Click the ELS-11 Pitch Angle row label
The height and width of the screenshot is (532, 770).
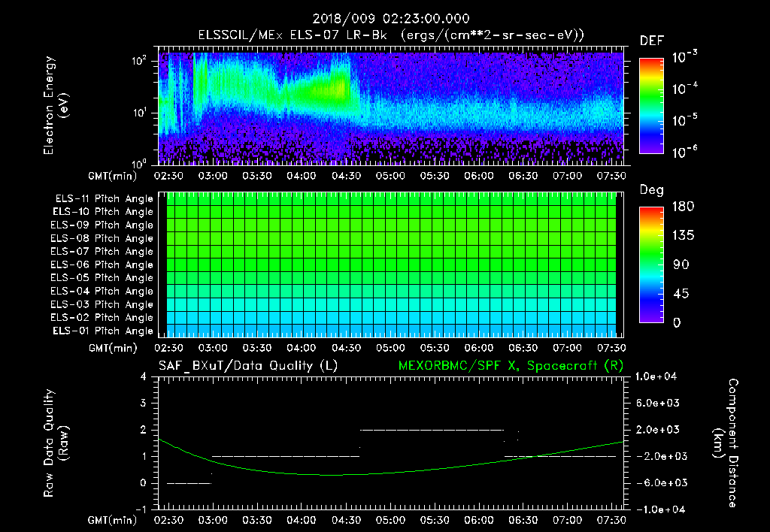click(104, 199)
